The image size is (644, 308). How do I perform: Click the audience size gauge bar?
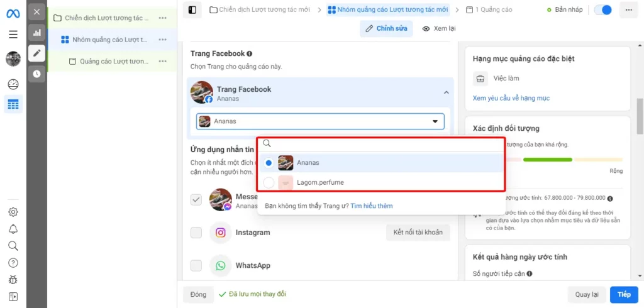click(x=548, y=159)
